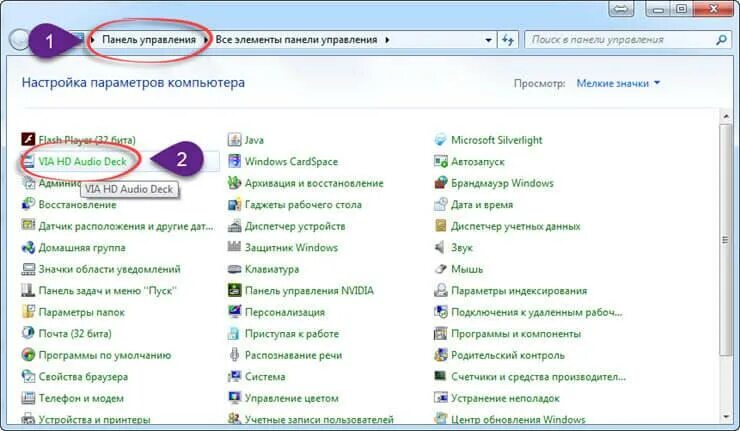This screenshot has height=431, width=740.
Task: Click the Почта mail icon
Action: coord(28,333)
